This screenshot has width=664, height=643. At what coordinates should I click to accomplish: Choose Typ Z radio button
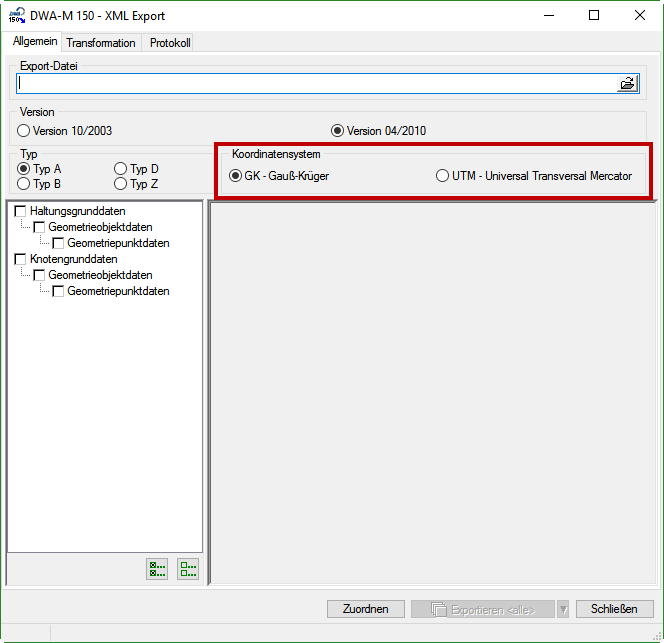121,184
